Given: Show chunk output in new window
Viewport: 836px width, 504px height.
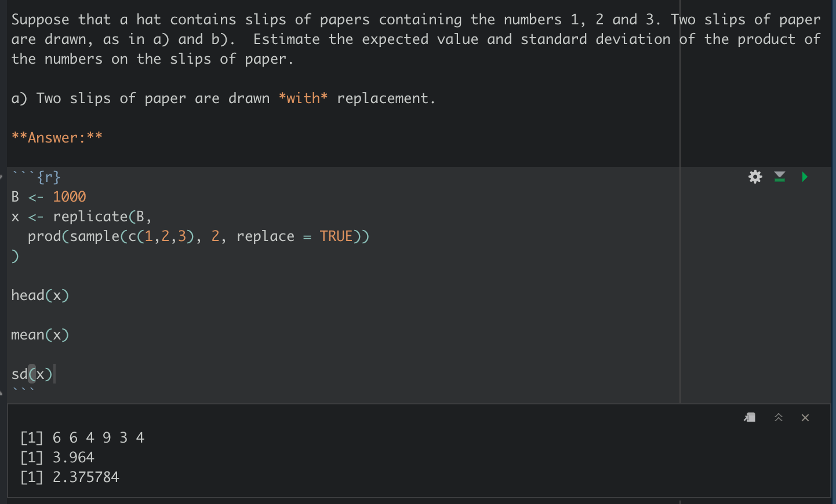Looking at the screenshot, I should (x=750, y=418).
